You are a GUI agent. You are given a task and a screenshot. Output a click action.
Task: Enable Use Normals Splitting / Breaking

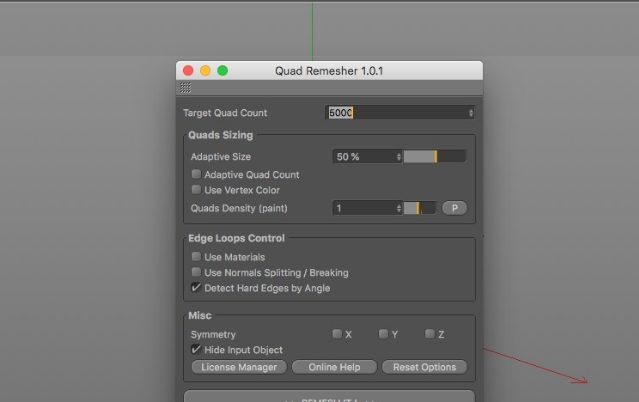point(196,272)
